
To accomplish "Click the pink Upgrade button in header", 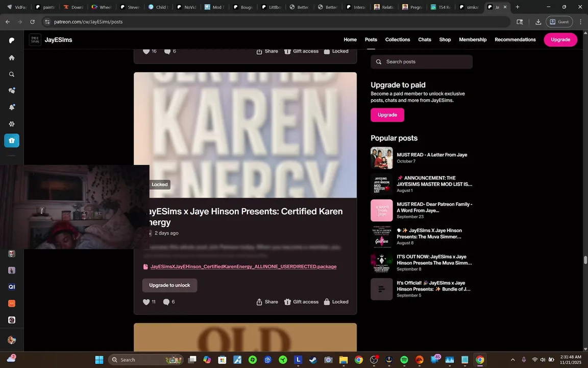I will 560,39.
